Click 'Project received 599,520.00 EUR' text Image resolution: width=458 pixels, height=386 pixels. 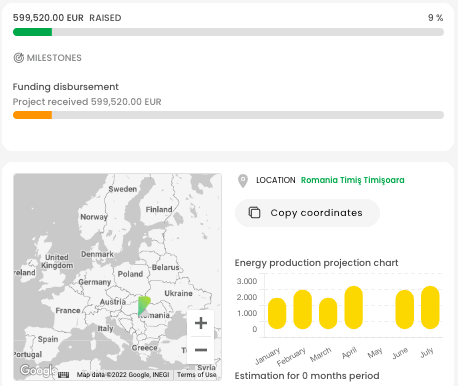tap(87, 102)
